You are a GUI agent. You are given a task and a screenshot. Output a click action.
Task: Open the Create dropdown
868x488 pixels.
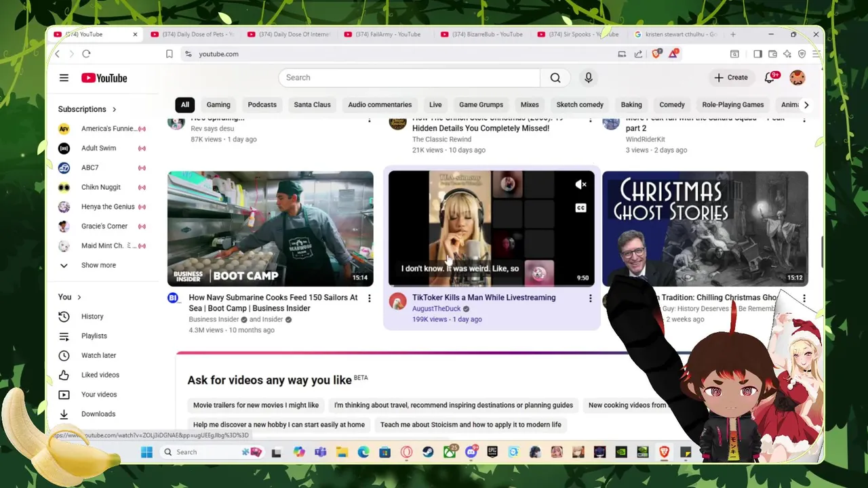pos(730,78)
